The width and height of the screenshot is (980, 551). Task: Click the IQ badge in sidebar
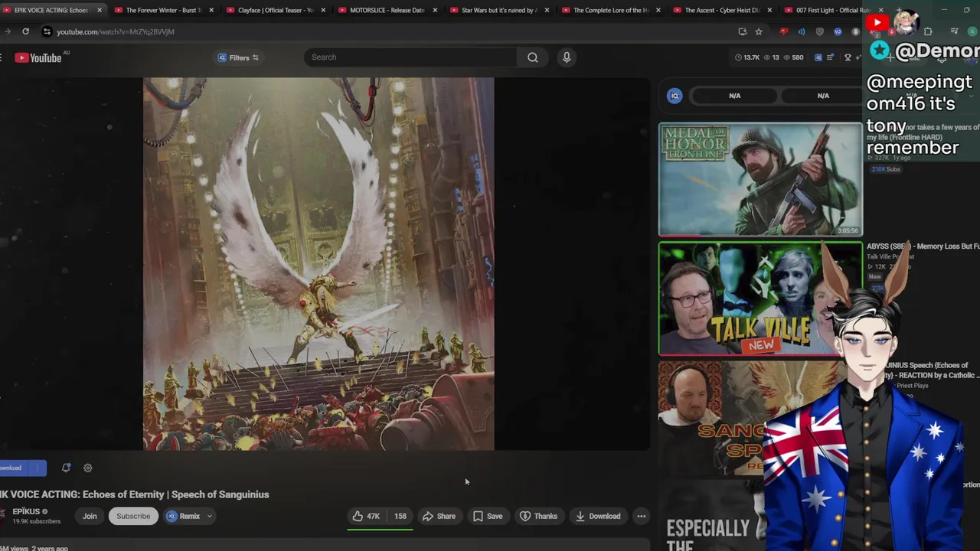click(675, 96)
